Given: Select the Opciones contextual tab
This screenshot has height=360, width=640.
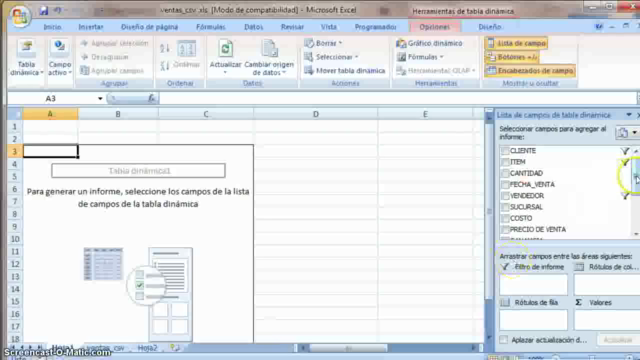Looking at the screenshot, I should coord(434,27).
